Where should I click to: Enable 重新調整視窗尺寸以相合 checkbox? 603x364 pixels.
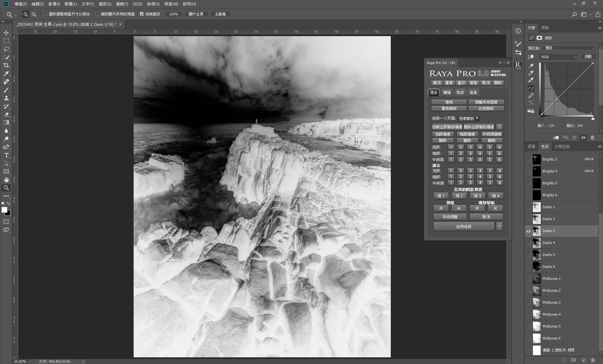[x=45, y=14]
